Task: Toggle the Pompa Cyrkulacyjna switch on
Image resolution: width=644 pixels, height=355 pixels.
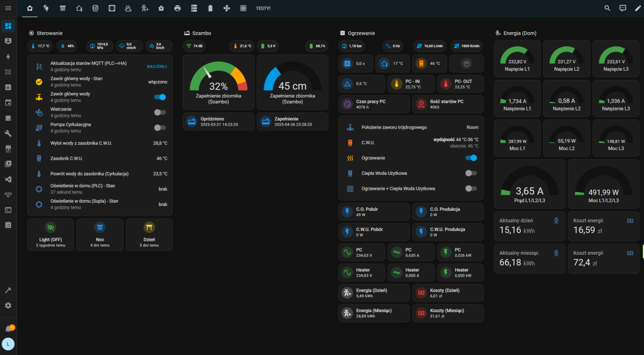Action: click(x=160, y=128)
